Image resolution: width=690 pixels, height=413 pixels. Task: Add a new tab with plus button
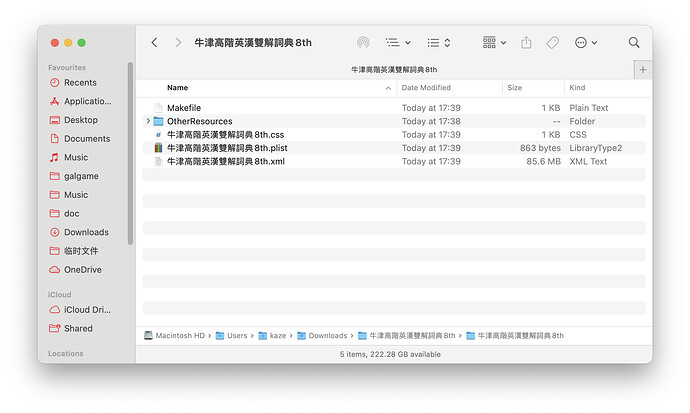pos(642,70)
